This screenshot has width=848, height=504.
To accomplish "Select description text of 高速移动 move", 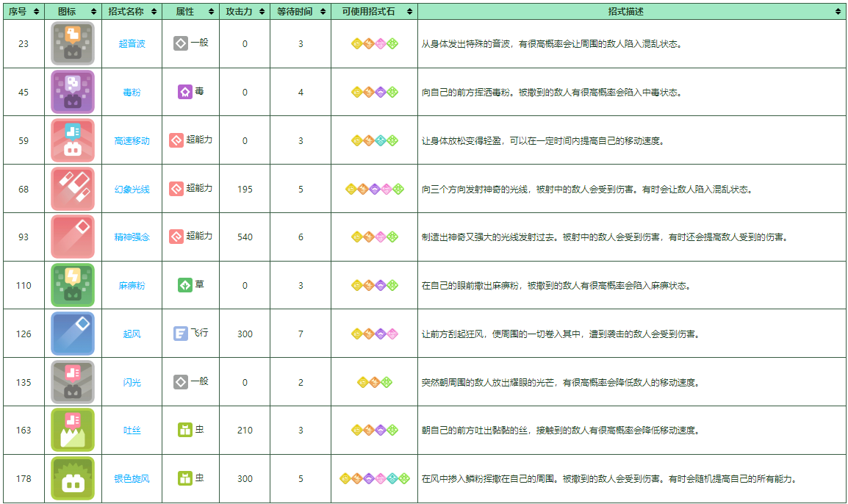I will tap(542, 141).
